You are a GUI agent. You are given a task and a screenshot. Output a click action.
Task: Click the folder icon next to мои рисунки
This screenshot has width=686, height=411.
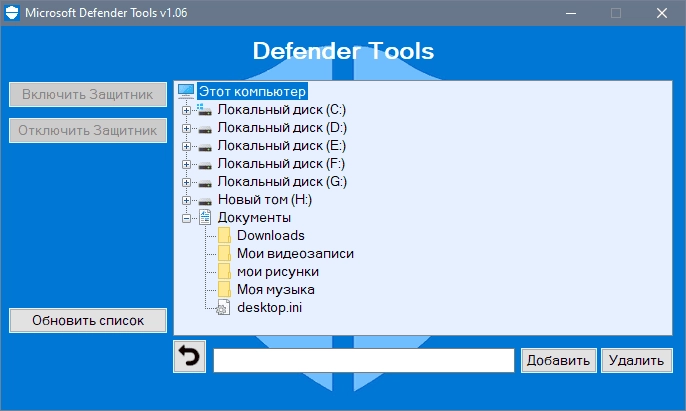pyautogui.click(x=224, y=271)
